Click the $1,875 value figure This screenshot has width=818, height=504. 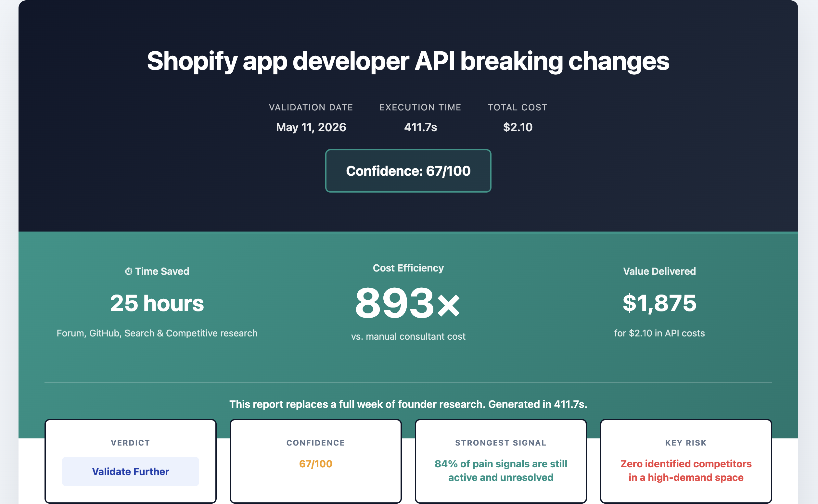pyautogui.click(x=659, y=303)
